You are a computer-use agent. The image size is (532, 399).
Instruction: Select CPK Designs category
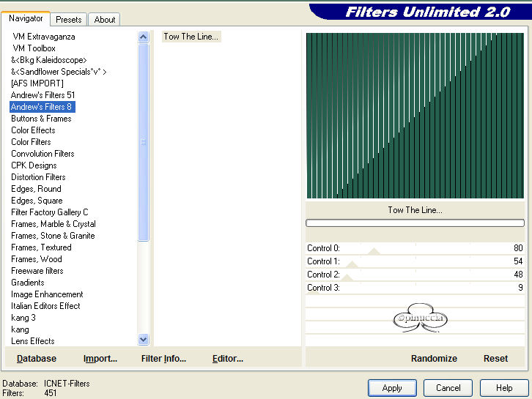pos(34,165)
